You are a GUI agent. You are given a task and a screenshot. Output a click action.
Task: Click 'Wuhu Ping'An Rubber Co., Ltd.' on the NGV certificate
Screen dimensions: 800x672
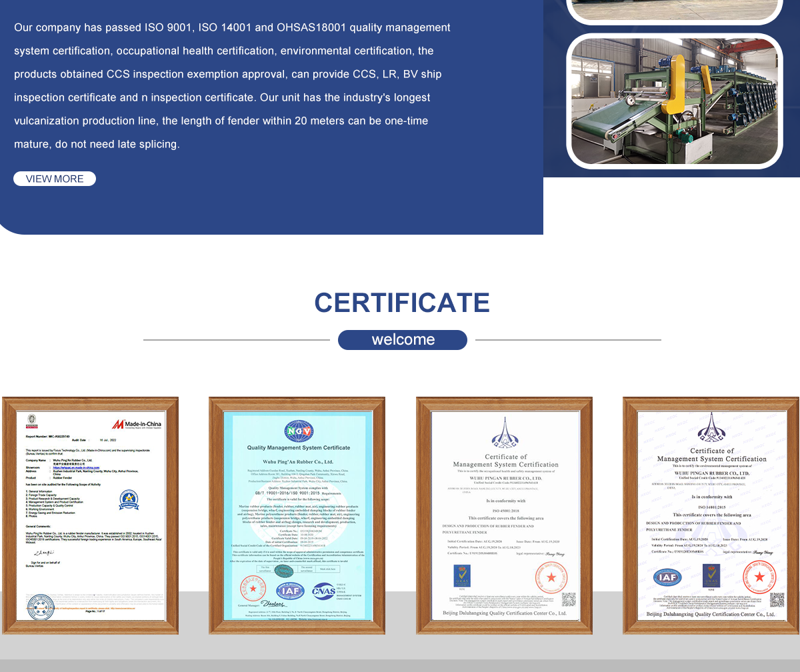pos(298,461)
